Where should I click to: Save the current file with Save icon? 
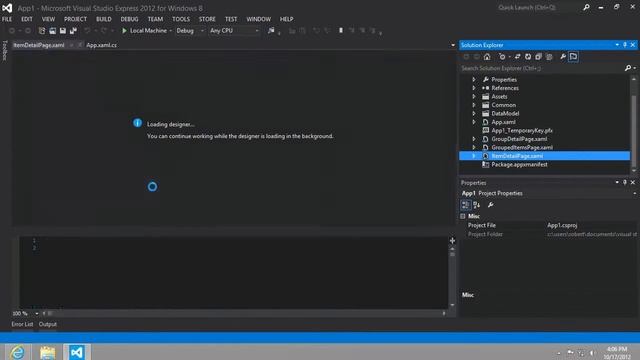[63, 31]
